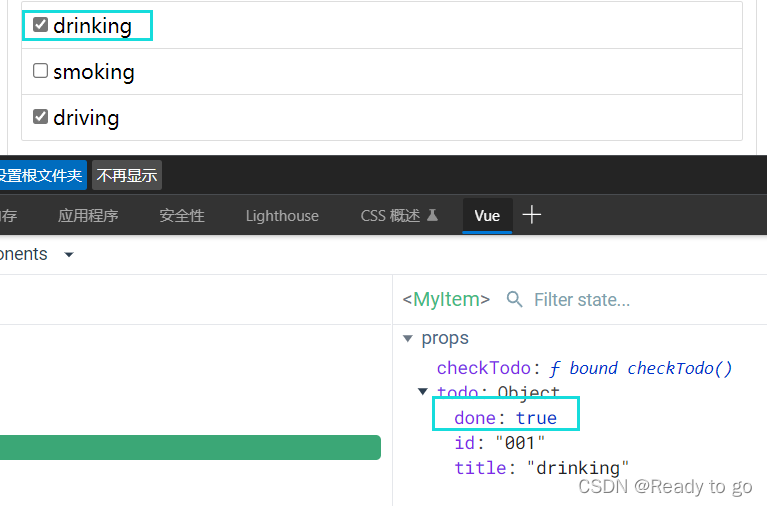Uncheck the drinking checkbox

40,24
